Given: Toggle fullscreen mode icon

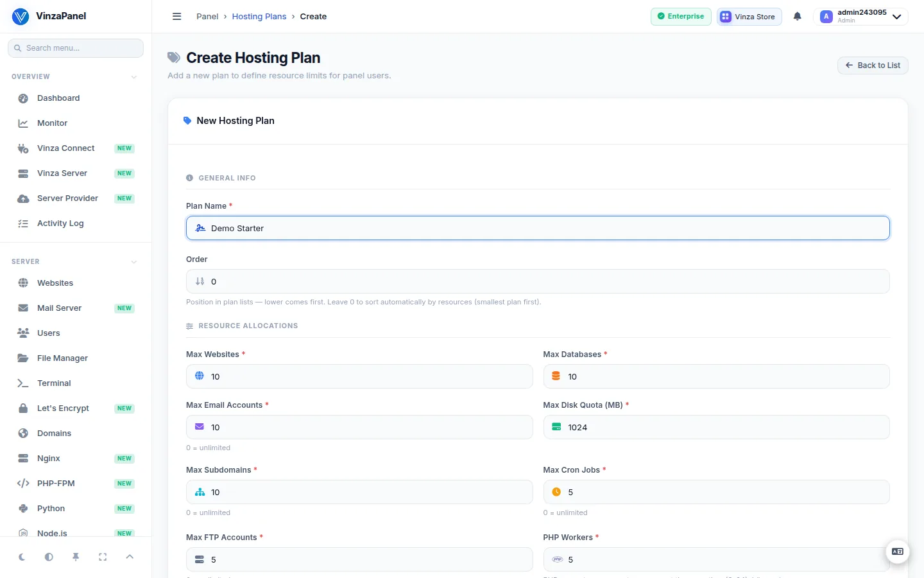Looking at the screenshot, I should [x=103, y=557].
